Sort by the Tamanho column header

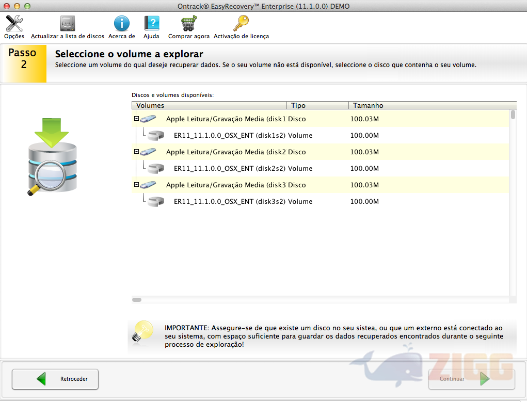(x=432, y=106)
